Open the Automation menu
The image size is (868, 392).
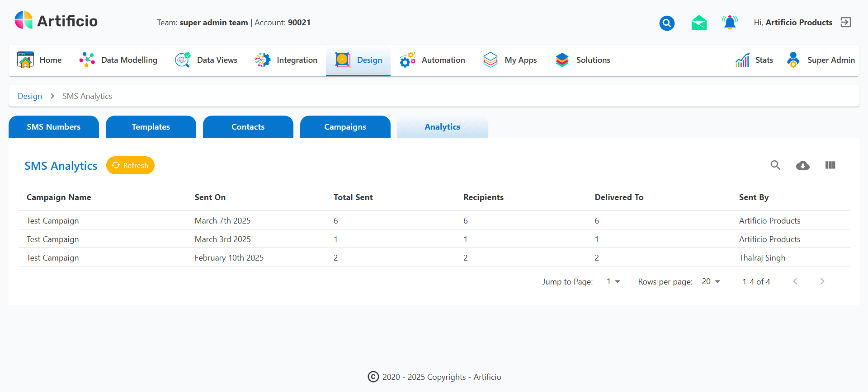(x=432, y=60)
